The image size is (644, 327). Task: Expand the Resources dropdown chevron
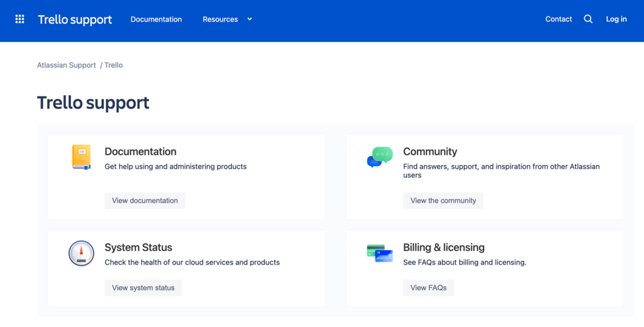250,19
